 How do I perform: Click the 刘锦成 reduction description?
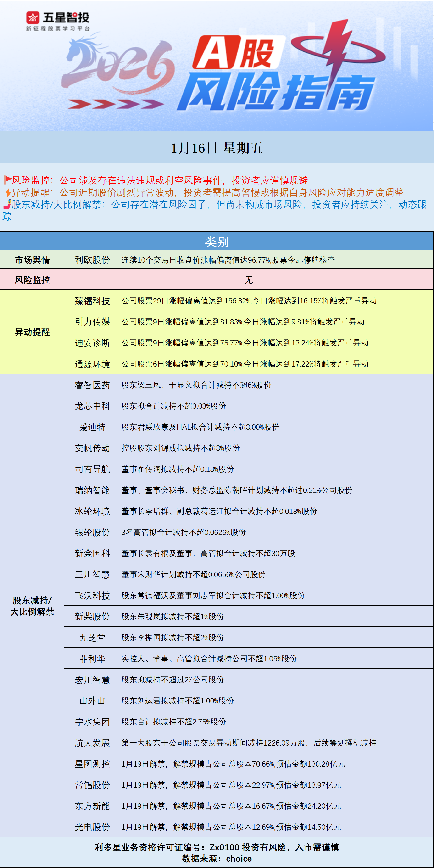[181, 448]
